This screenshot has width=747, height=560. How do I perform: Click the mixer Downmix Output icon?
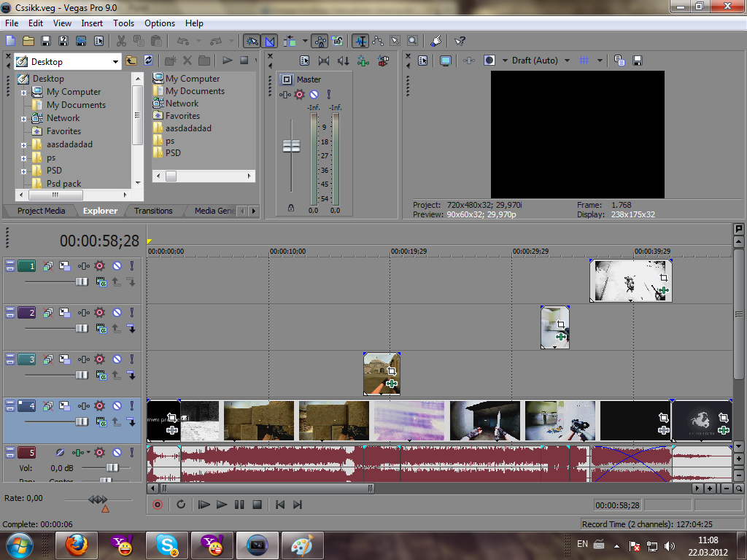click(323, 61)
